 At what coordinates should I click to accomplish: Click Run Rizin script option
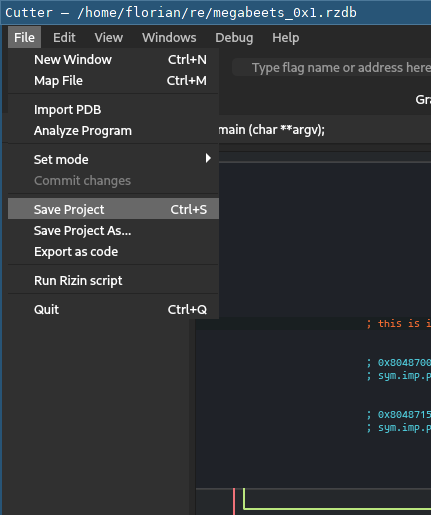113,281
